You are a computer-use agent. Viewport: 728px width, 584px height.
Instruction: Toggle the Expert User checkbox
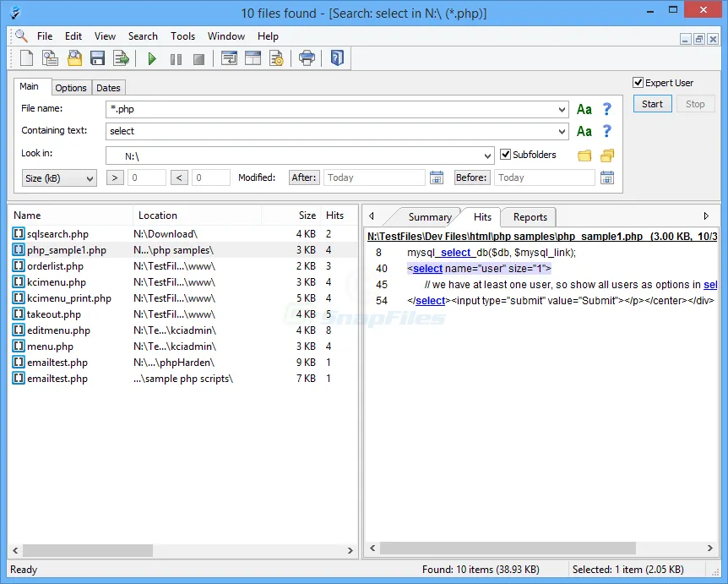tap(639, 83)
